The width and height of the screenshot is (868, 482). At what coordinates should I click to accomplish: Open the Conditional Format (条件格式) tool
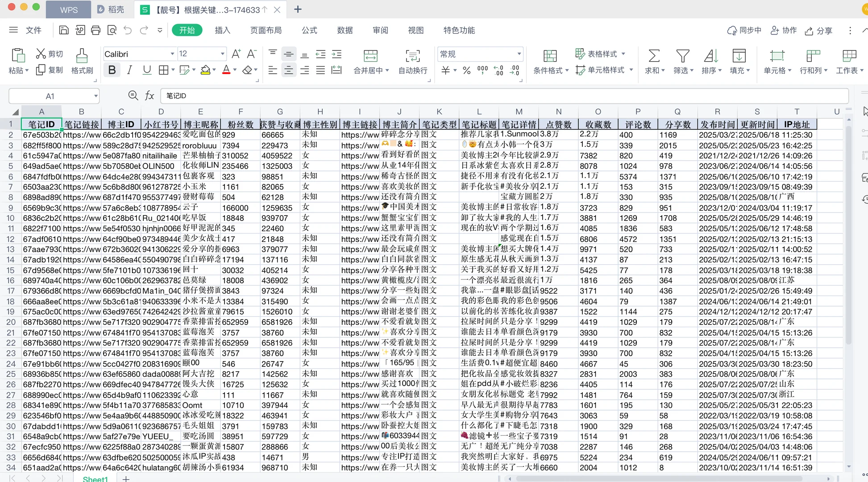(x=550, y=56)
